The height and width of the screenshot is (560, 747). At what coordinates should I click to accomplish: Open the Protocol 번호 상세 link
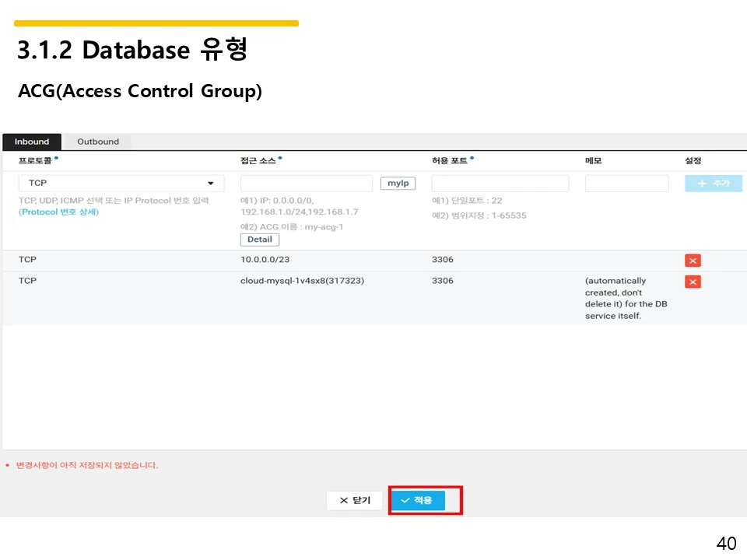[59, 212]
